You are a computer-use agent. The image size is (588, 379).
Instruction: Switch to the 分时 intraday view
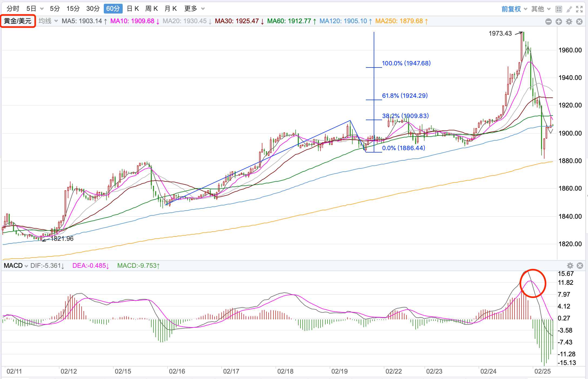pyautogui.click(x=13, y=9)
